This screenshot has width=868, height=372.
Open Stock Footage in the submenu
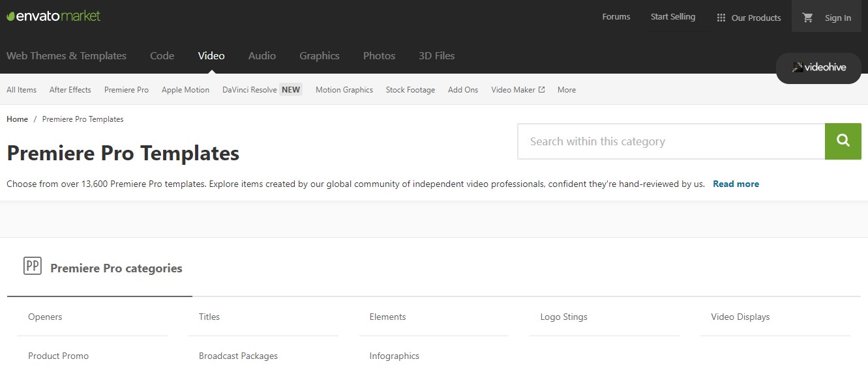[410, 90]
